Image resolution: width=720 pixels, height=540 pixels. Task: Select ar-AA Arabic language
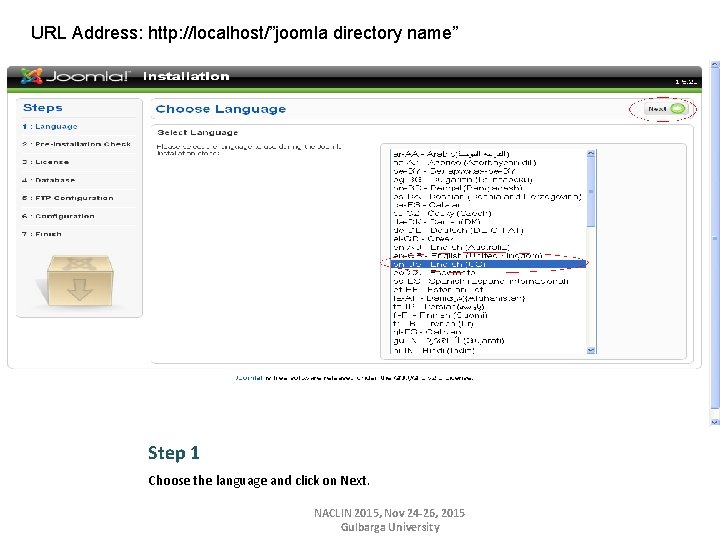click(x=451, y=154)
